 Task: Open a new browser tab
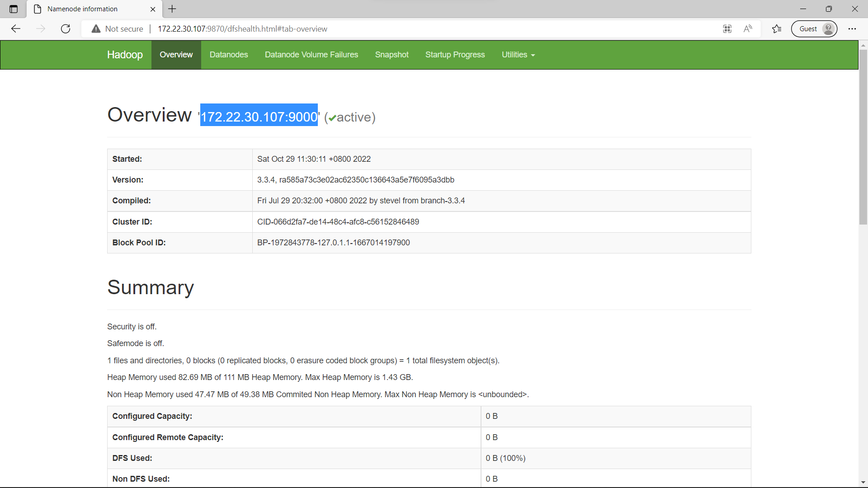coord(172,9)
